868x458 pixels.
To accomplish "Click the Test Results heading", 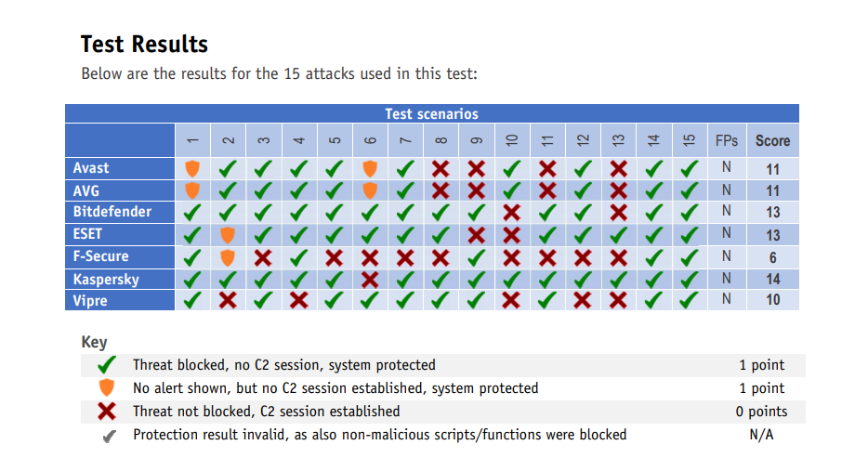I will click(x=144, y=45).
